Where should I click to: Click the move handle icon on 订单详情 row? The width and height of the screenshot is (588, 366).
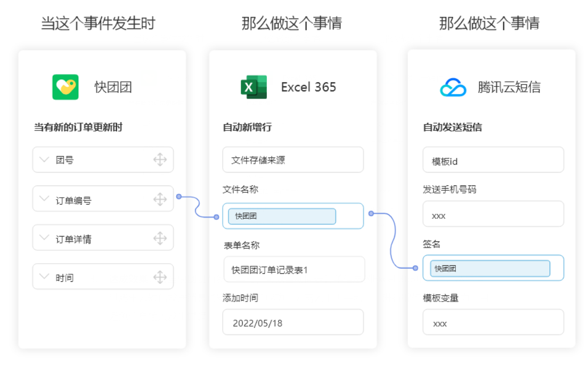point(160,238)
